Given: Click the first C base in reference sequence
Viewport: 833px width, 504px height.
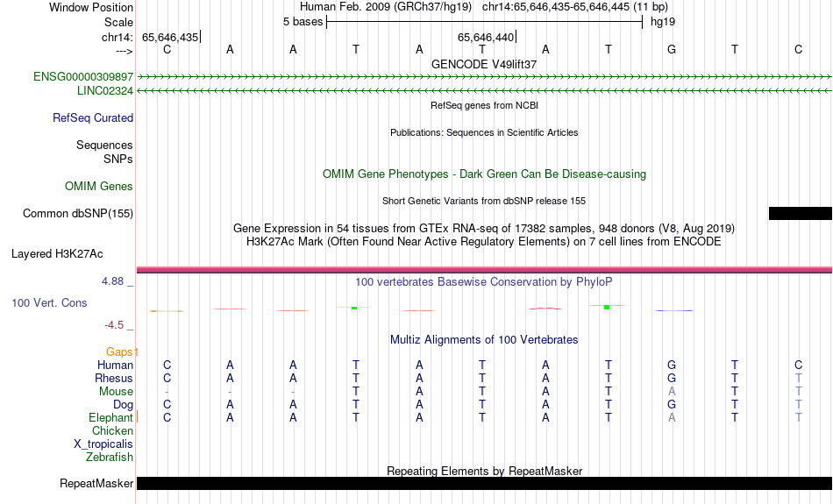Looking at the screenshot, I should (x=167, y=49).
